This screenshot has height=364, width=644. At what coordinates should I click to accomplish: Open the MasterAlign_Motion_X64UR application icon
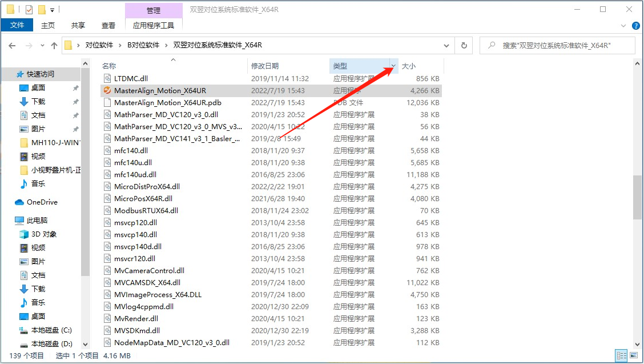(x=106, y=90)
